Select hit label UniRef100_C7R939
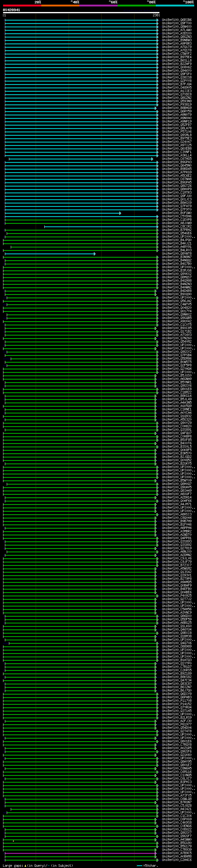 pos(176,850)
